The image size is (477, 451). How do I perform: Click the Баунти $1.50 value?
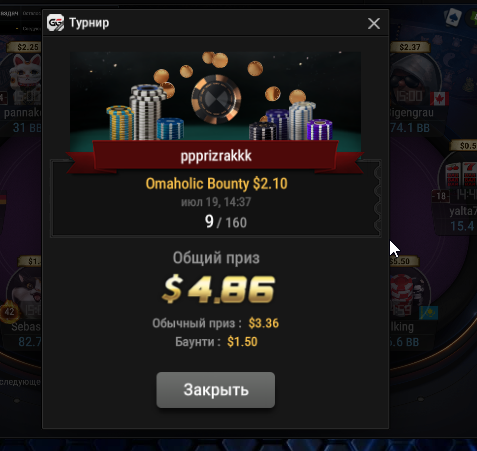(242, 342)
